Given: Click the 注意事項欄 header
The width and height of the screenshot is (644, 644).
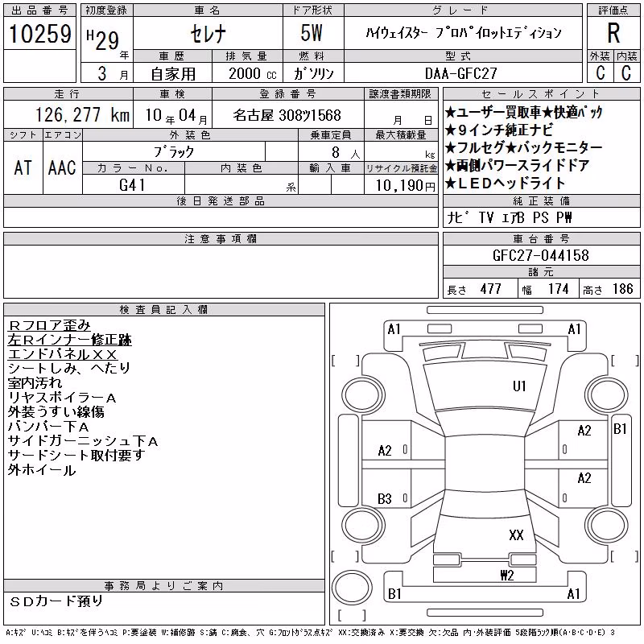Looking at the screenshot, I should pos(221,239).
